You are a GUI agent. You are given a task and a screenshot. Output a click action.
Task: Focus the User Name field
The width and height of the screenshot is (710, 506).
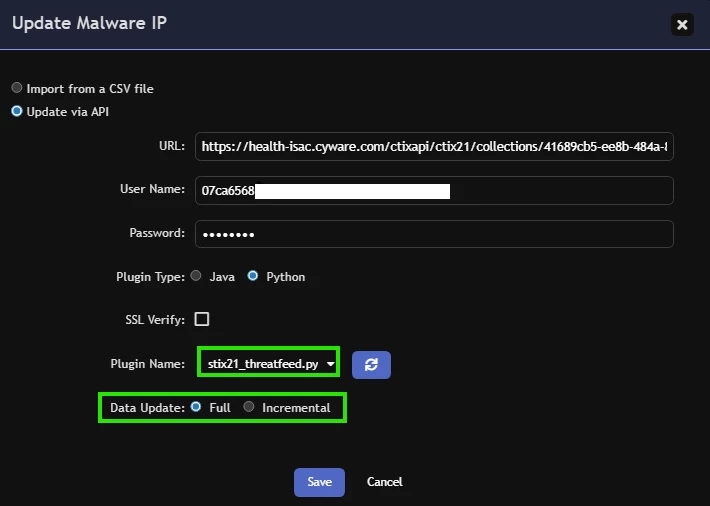point(434,190)
